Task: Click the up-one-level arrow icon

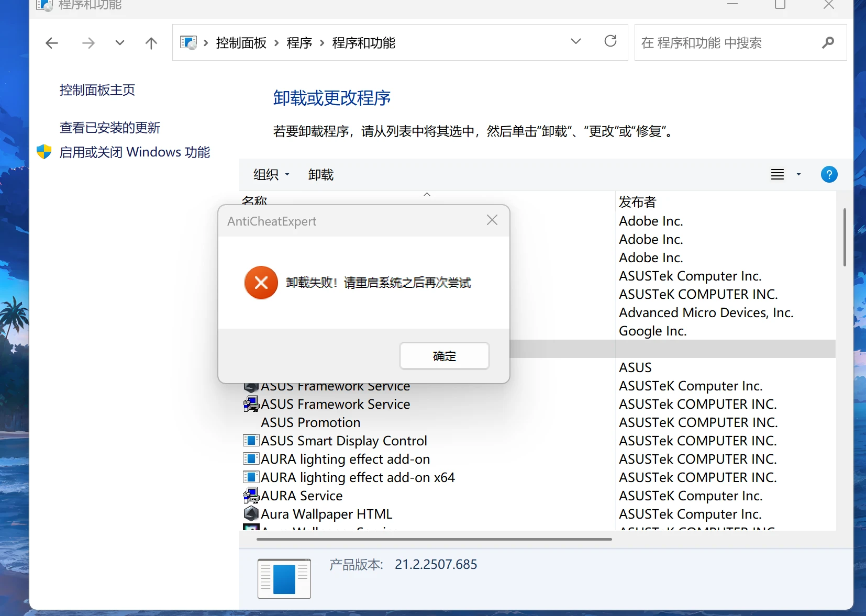Action: pyautogui.click(x=151, y=43)
